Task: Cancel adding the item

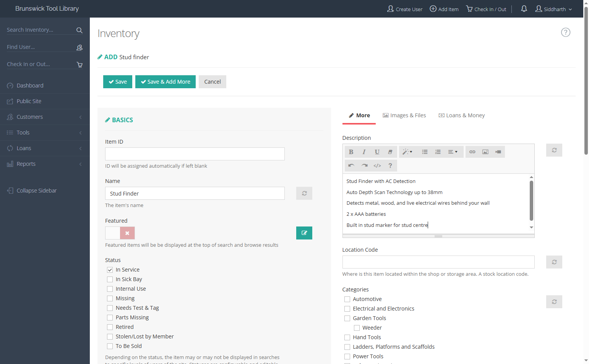Action: [x=213, y=82]
